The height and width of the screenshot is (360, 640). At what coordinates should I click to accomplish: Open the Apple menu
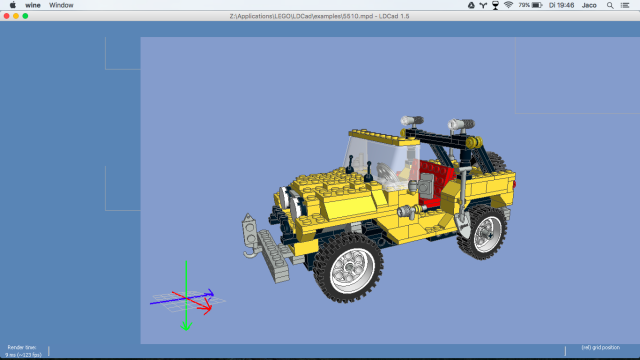[x=13, y=5]
